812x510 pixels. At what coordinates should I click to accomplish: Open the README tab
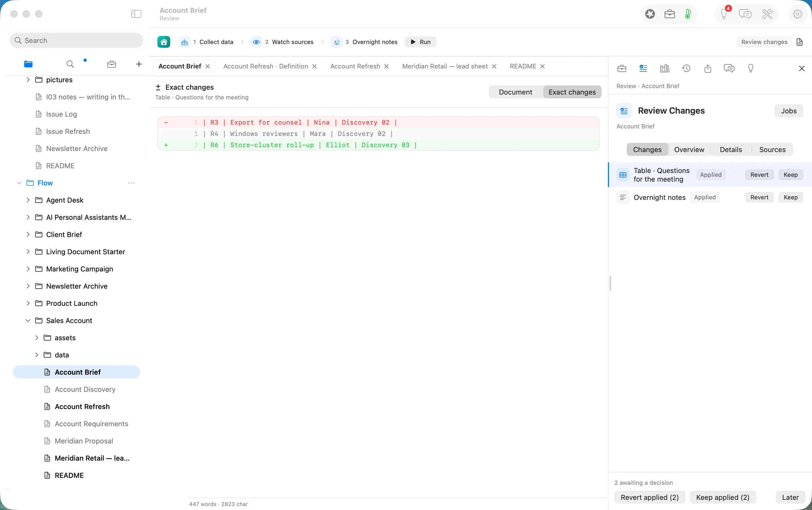[x=523, y=66]
